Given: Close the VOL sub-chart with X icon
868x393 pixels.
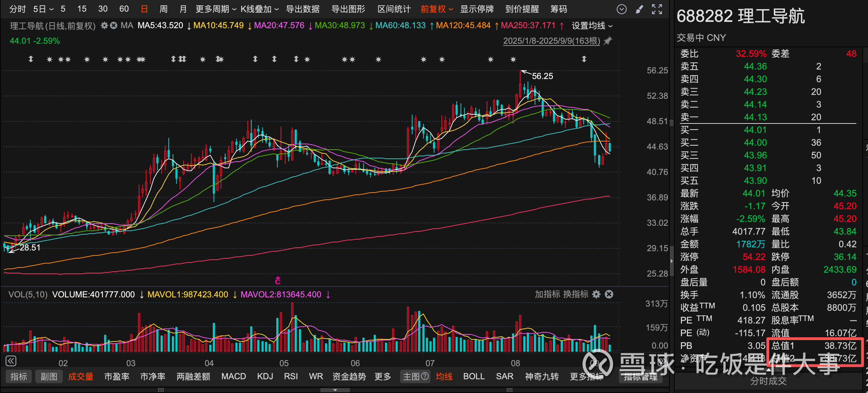Looking at the screenshot, I should [x=609, y=294].
